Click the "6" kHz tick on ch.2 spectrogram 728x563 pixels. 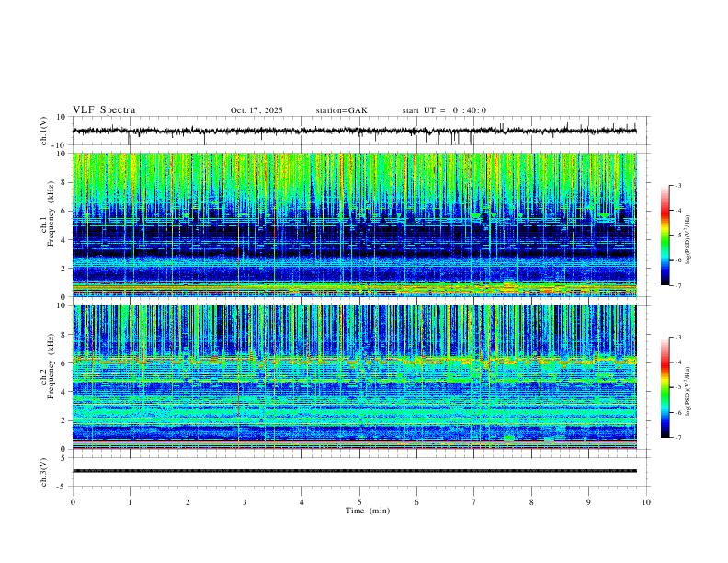coord(63,363)
